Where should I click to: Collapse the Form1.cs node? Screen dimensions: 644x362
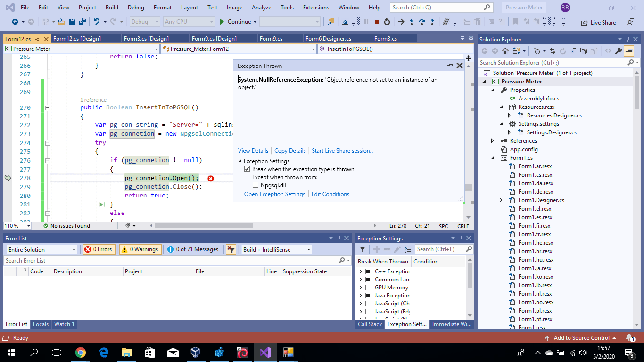(493, 158)
